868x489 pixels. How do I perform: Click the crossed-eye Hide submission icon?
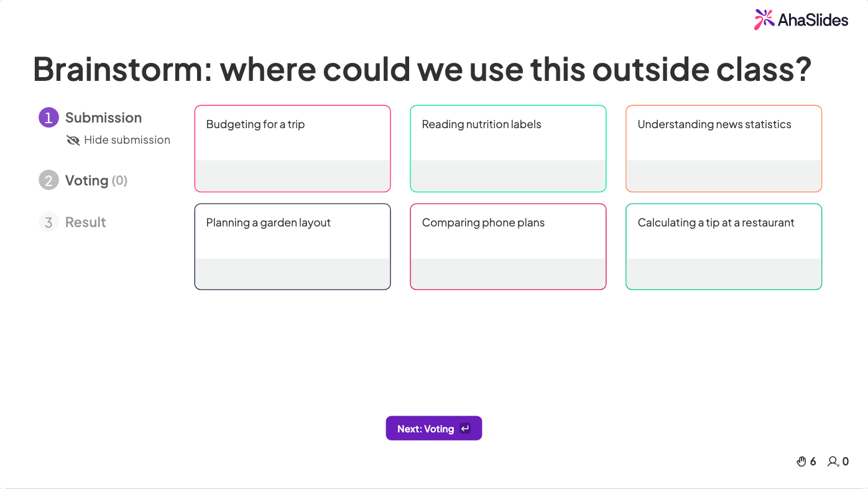[73, 140]
